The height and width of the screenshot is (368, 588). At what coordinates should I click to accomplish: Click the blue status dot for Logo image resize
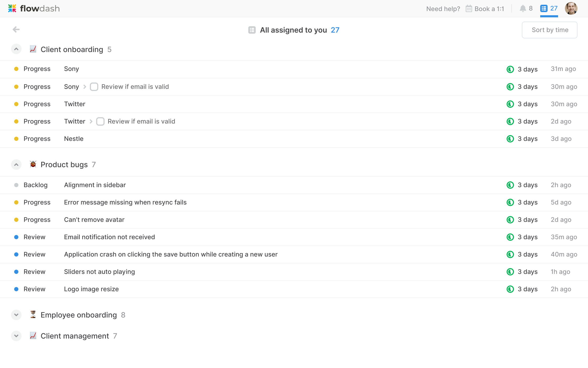(16, 289)
